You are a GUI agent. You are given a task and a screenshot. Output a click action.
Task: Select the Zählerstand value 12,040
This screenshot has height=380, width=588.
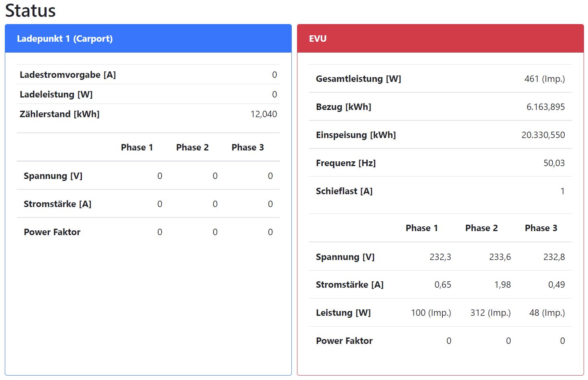pyautogui.click(x=263, y=114)
